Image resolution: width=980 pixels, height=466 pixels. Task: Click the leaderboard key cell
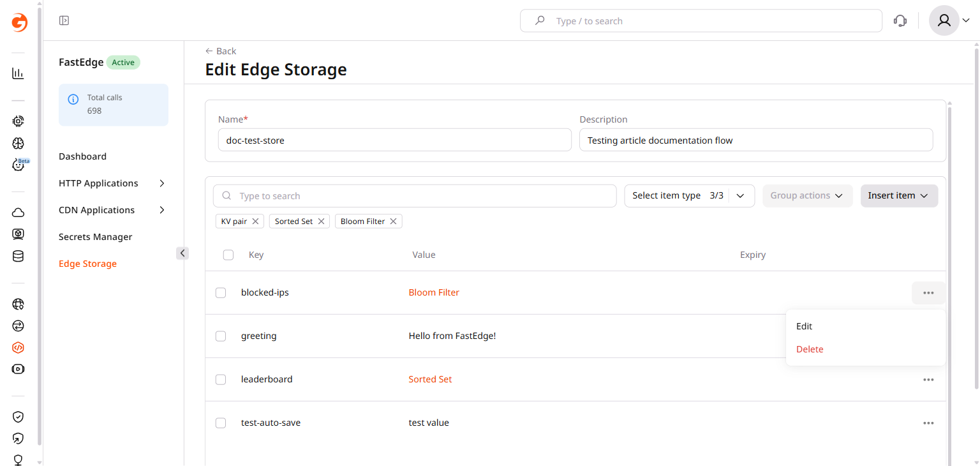[267, 379]
